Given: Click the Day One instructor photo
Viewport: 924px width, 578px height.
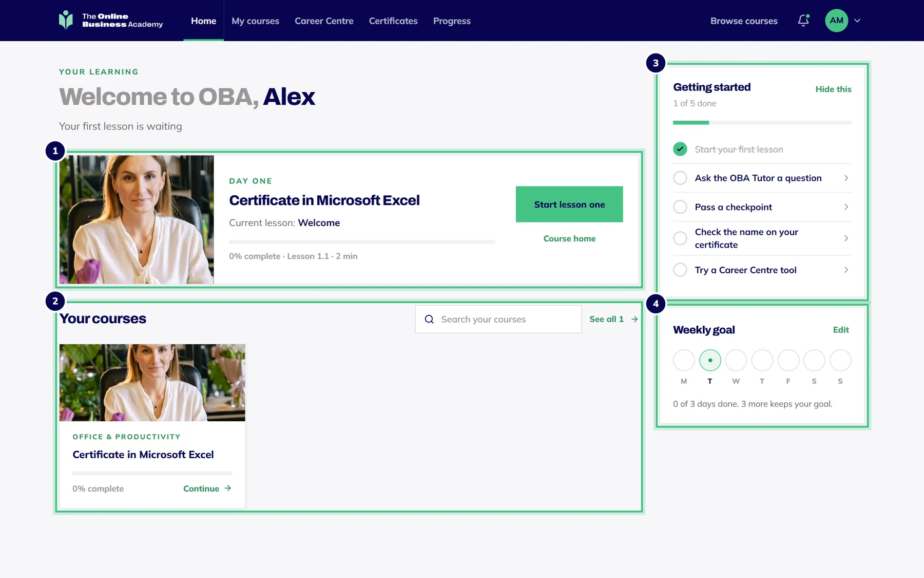Looking at the screenshot, I should [137, 219].
